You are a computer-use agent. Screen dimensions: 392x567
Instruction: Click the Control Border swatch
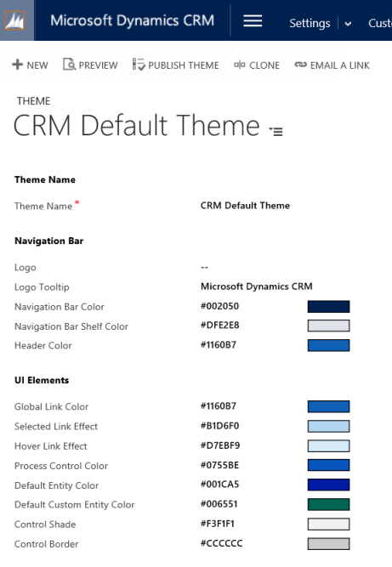(x=328, y=543)
